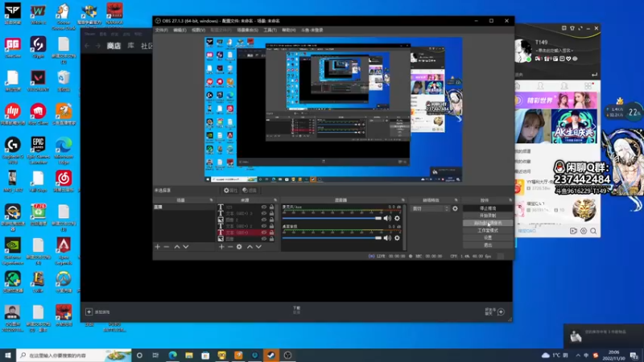Open OBS 设置 settings button
This screenshot has height=362, width=644.
pos(488,237)
